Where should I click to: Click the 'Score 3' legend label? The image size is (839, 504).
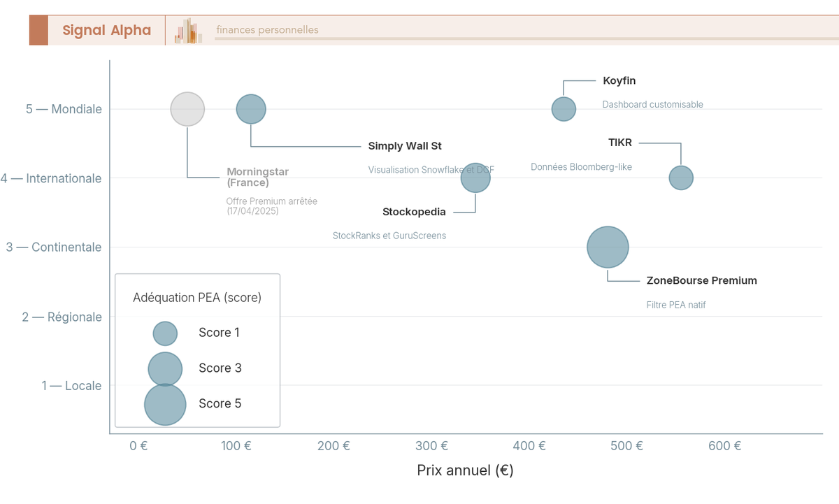click(x=220, y=368)
